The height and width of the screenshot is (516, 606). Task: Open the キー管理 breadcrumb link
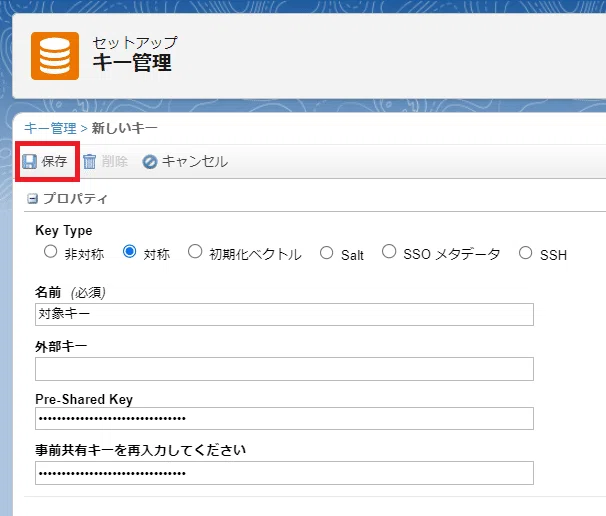(50, 128)
